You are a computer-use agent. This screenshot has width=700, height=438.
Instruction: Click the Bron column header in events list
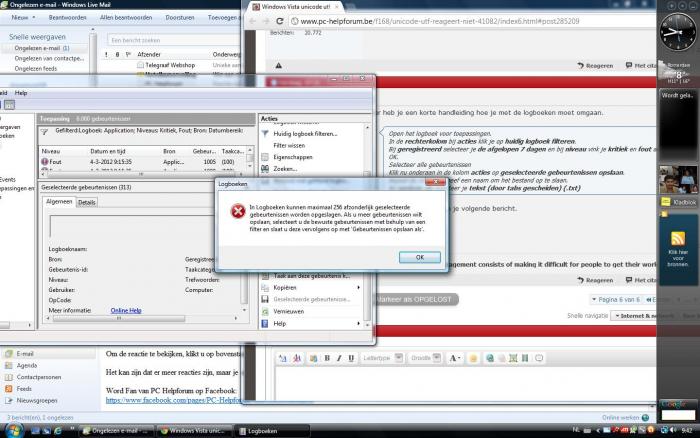point(169,151)
